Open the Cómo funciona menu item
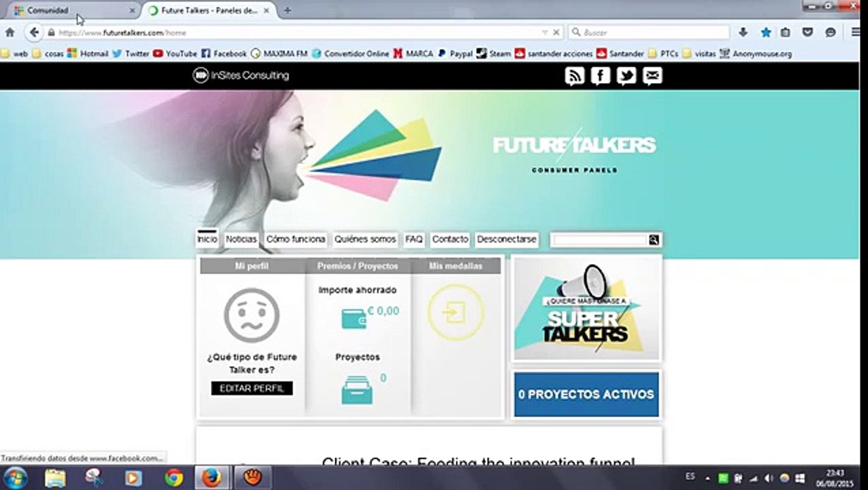The image size is (868, 490). click(x=296, y=239)
